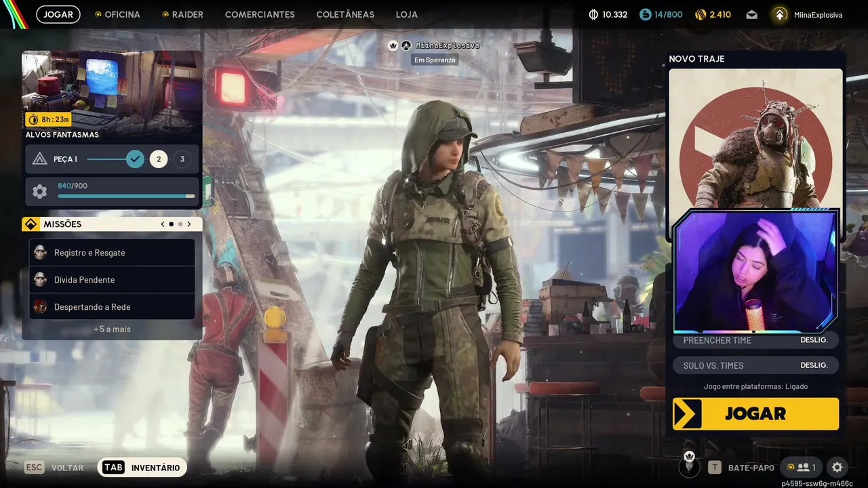The width and height of the screenshot is (868, 488).
Task: Click the 'Em Speranza' status label
Action: click(435, 60)
